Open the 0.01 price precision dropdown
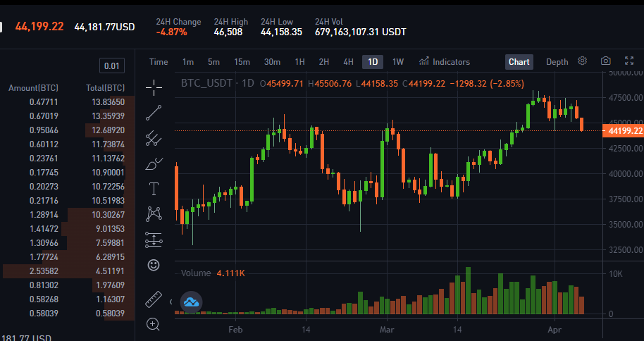Image resolution: width=644 pixels, height=341 pixels. click(x=112, y=66)
